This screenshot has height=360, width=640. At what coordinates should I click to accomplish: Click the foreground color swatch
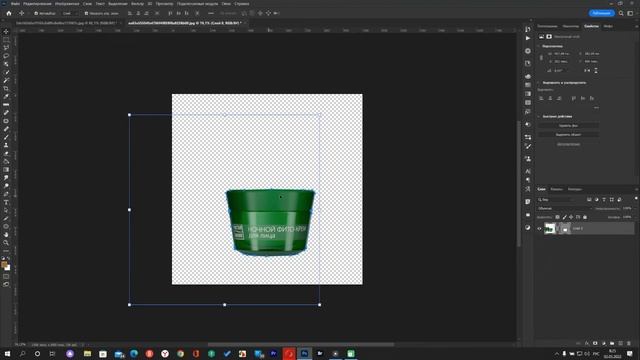[x=4, y=265]
